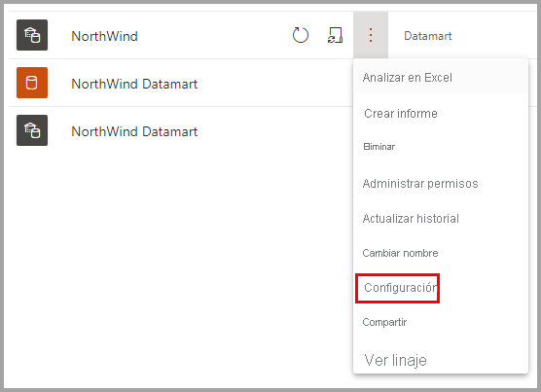The width and height of the screenshot is (541, 392).
Task: Select Compartir in the menu
Action: coord(441,322)
